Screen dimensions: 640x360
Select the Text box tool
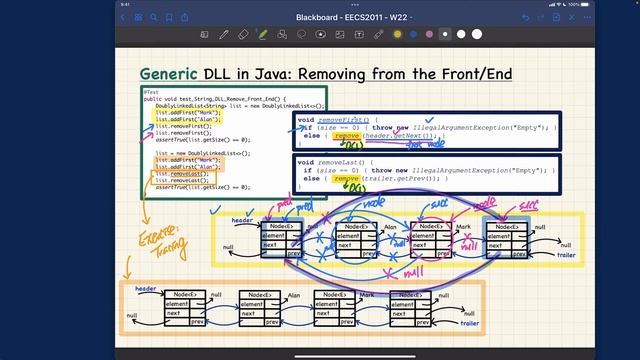click(x=359, y=35)
